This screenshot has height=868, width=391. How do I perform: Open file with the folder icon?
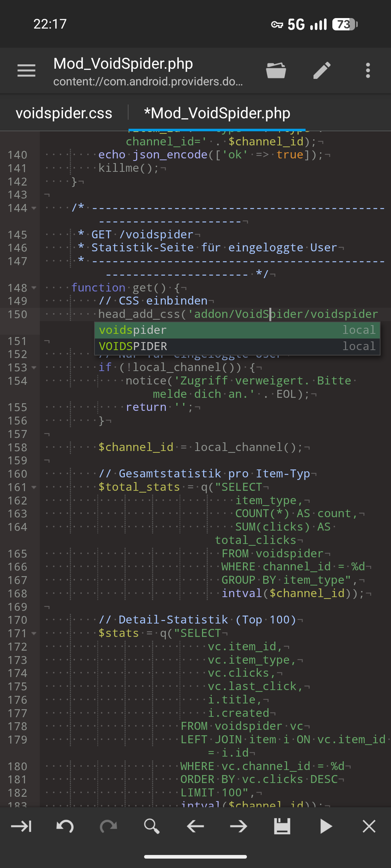276,71
